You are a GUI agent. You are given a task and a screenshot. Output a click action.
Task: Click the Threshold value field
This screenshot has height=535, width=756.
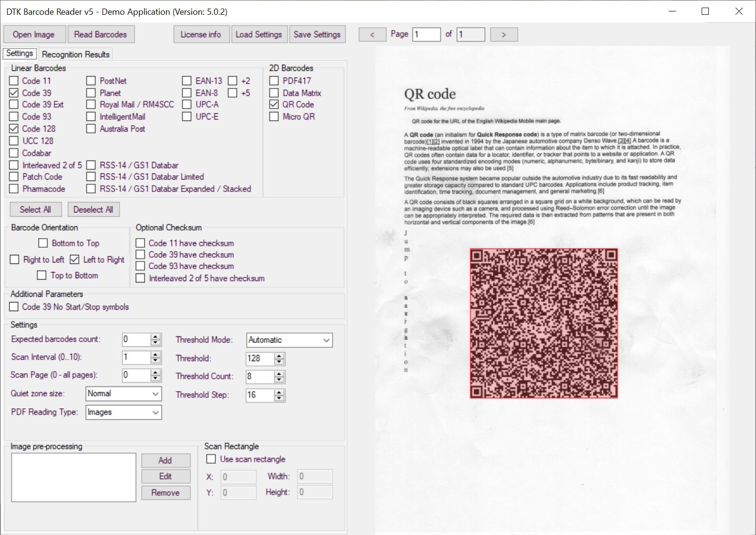260,358
